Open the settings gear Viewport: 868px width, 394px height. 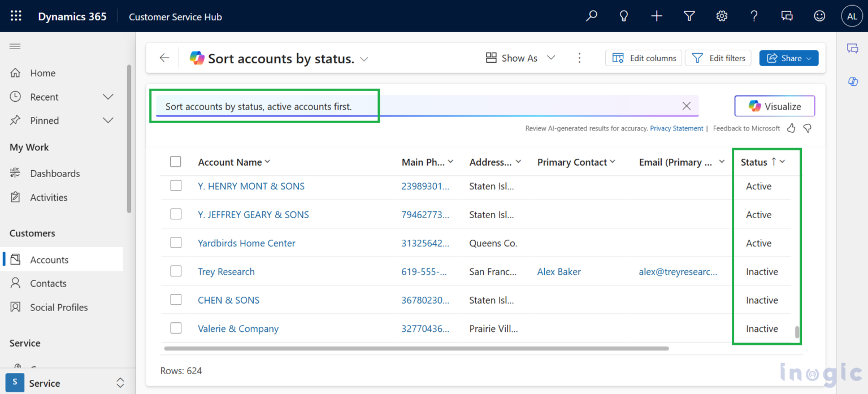coord(722,16)
